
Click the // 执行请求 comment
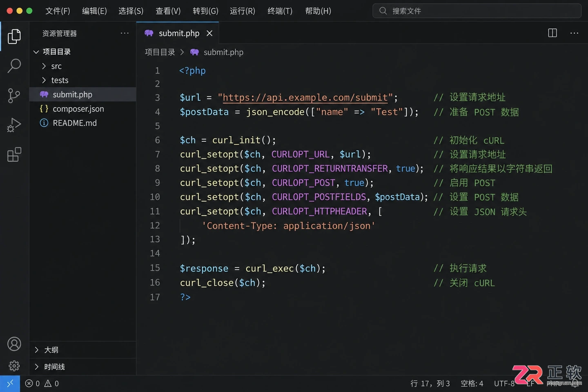[460, 268]
